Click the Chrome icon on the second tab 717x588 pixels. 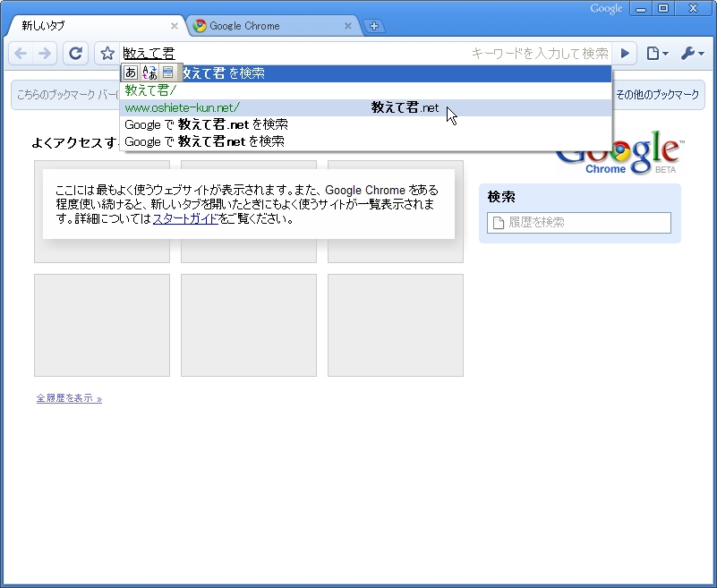point(200,26)
